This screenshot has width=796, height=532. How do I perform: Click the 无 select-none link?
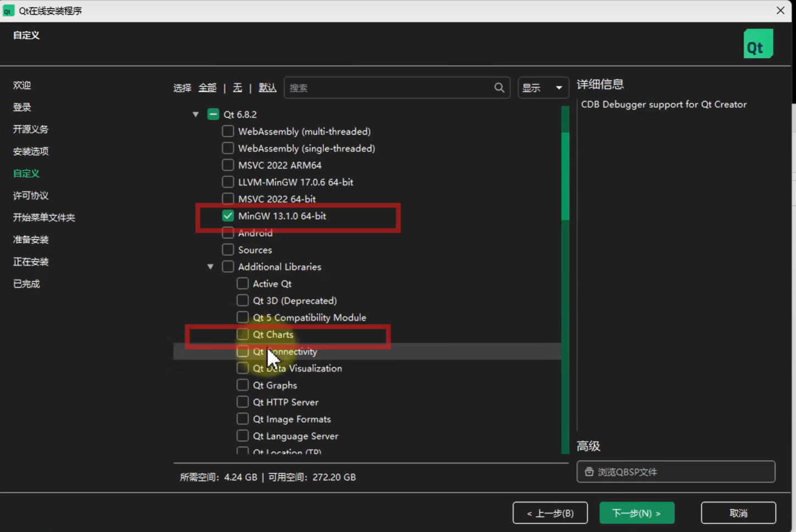tap(238, 88)
